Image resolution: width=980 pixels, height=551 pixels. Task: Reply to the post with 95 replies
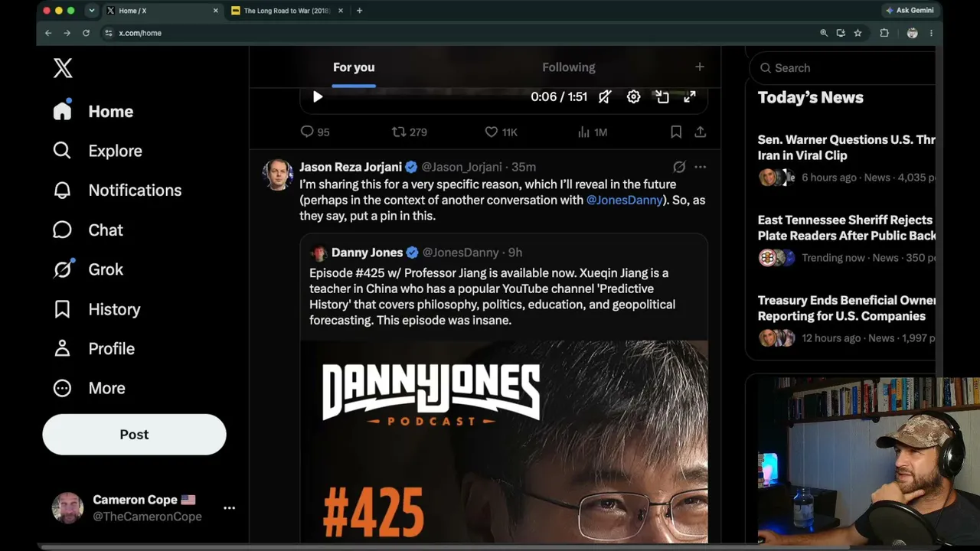pyautogui.click(x=315, y=132)
